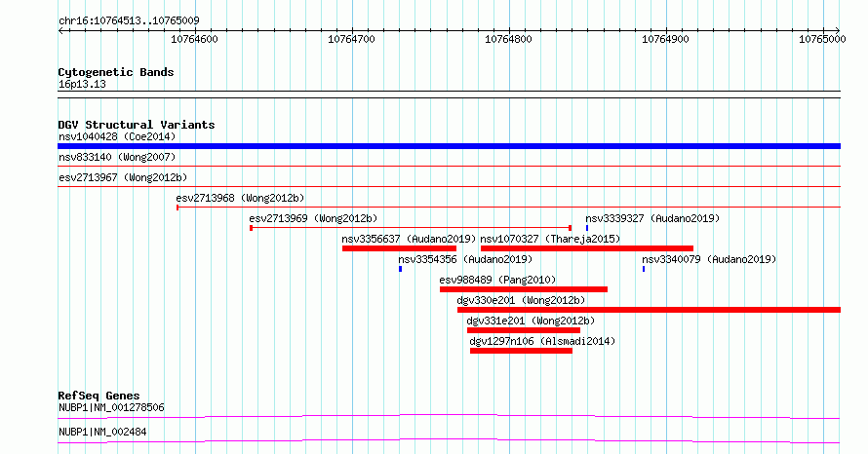Open the esv2713967 (Wong2012b) variant label

(123, 177)
